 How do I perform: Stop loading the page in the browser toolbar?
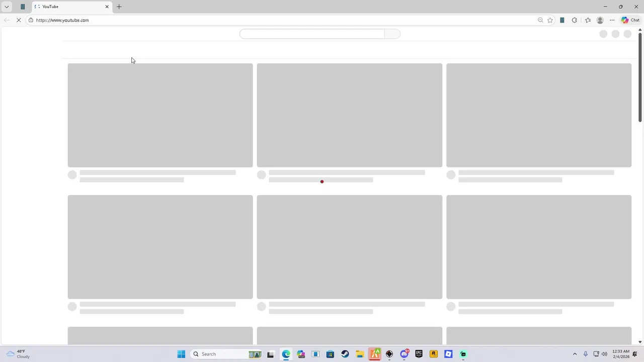(19, 20)
